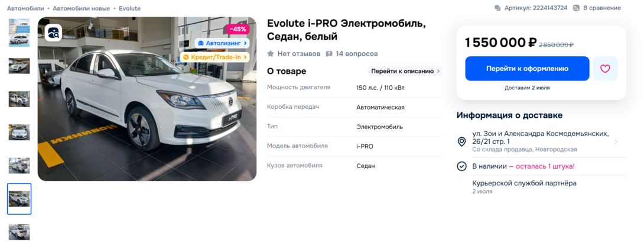Screen dimensions: 644x245
Task: Click the questions icon beside 14 вопросов
Action: 329,54
